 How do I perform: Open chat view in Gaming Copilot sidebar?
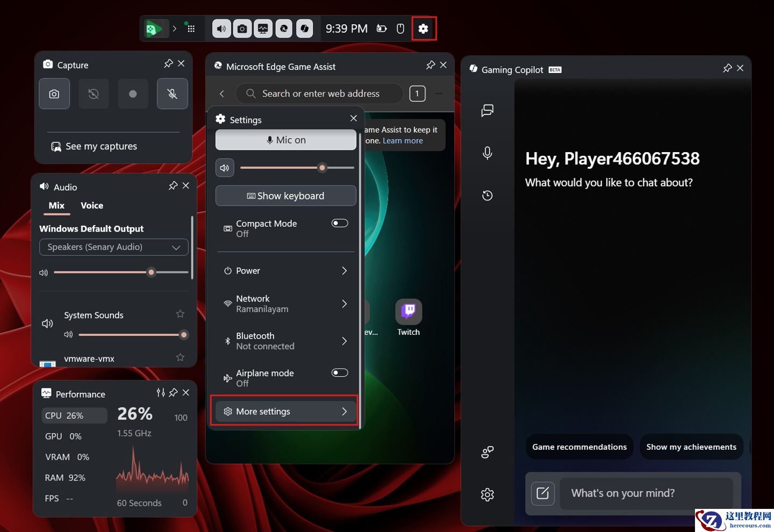488,110
